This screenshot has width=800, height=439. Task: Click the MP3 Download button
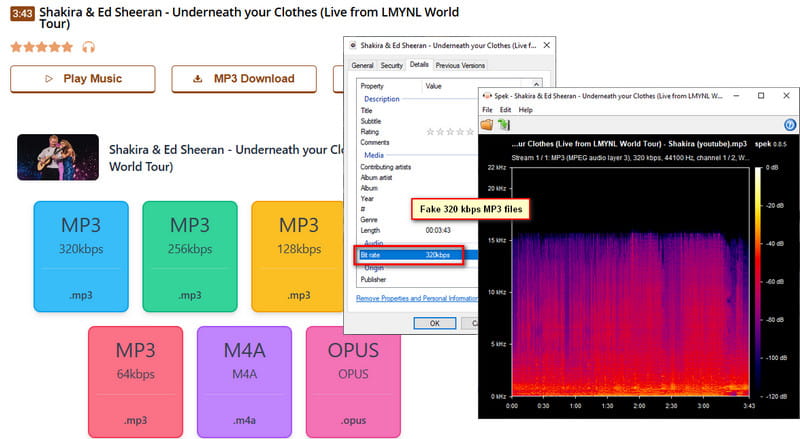click(x=244, y=79)
